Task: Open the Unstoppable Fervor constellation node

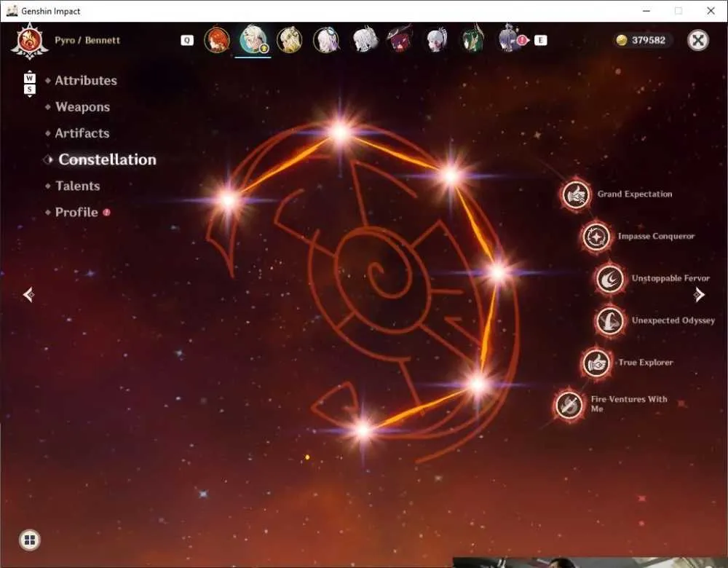Action: [609, 279]
